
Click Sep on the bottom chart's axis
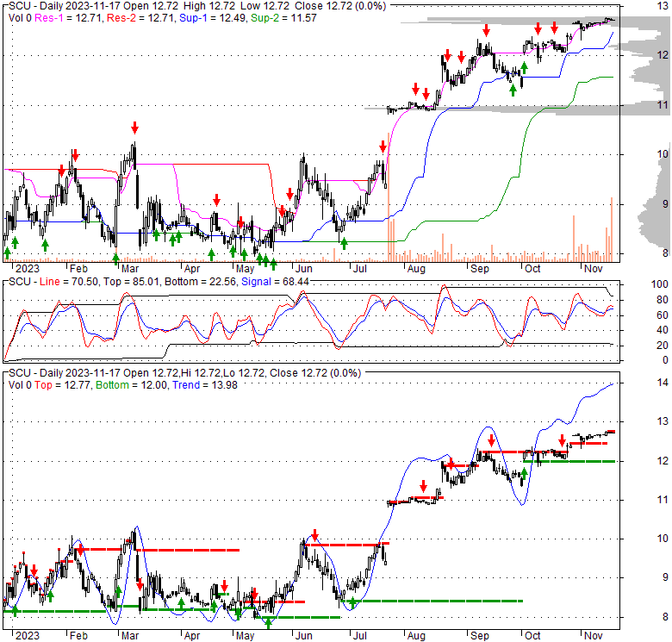tap(479, 636)
